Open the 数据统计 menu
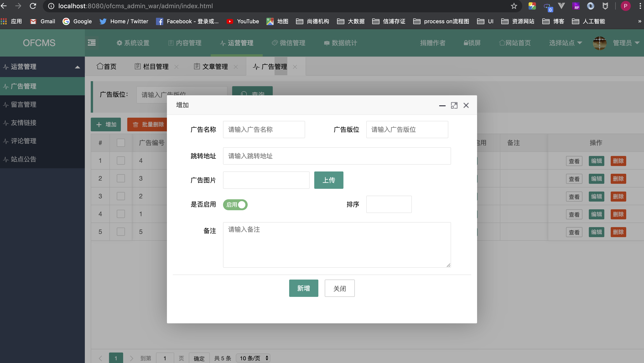Screen dimensions: 644x363 click(340, 43)
